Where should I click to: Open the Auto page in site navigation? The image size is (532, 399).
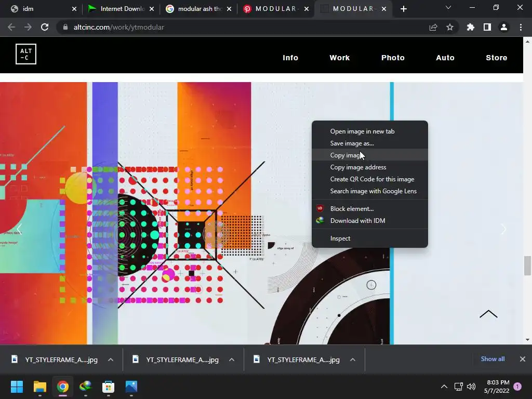[445, 58]
